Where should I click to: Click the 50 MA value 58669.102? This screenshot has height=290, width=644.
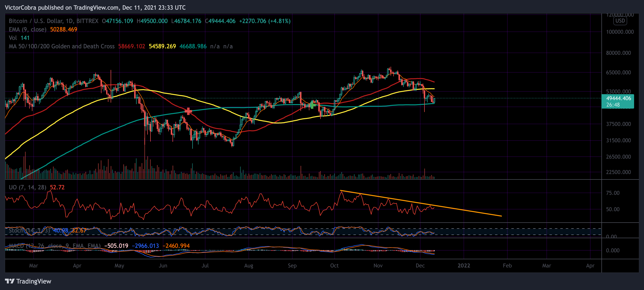coord(131,46)
